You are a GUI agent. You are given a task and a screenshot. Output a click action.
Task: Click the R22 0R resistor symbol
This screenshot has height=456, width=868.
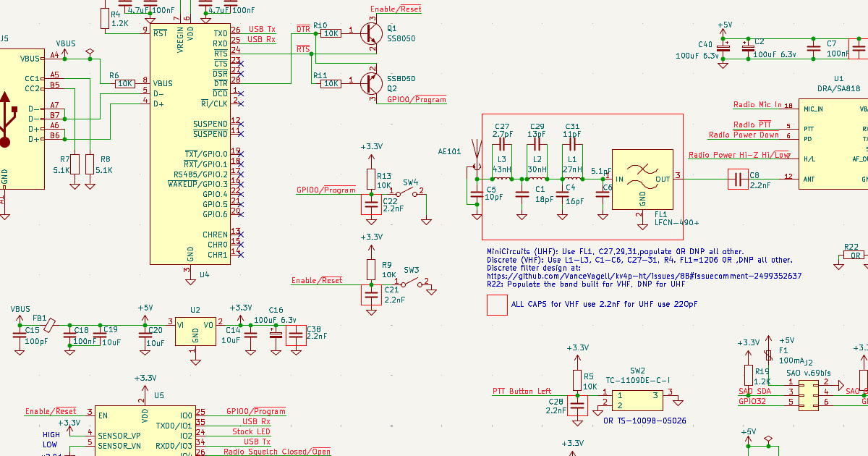click(x=855, y=256)
